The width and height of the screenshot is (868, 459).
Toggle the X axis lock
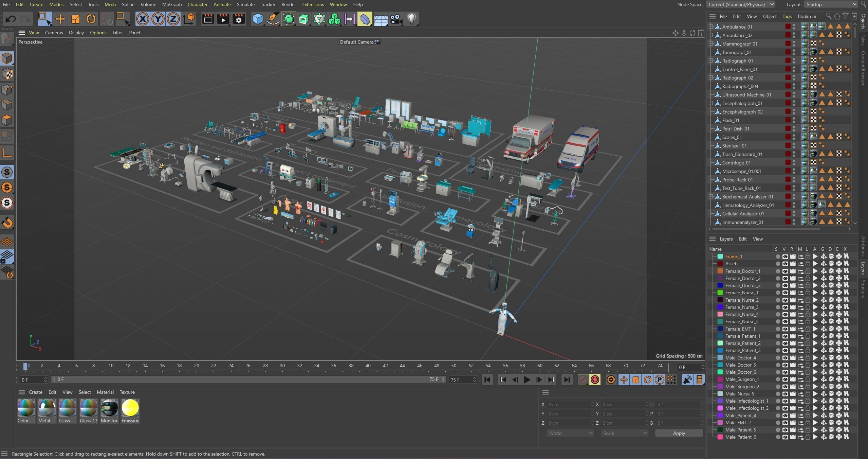(x=143, y=19)
